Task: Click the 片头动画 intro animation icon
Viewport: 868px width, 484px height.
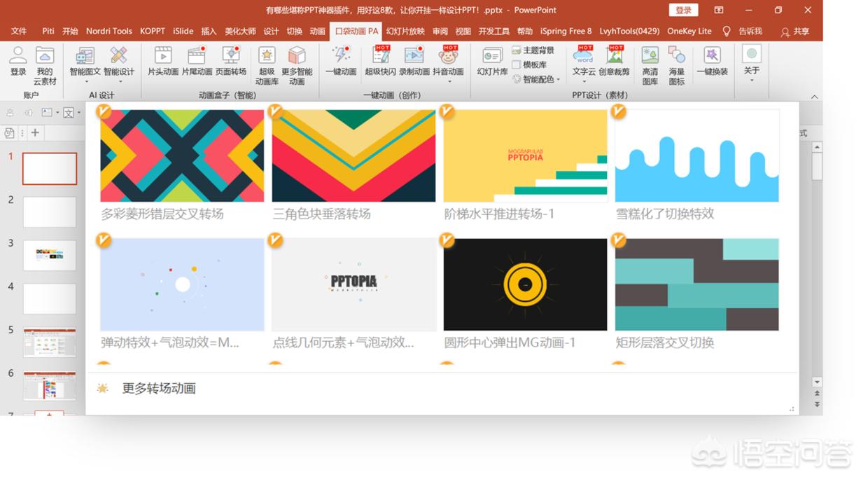Action: pyautogui.click(x=162, y=56)
